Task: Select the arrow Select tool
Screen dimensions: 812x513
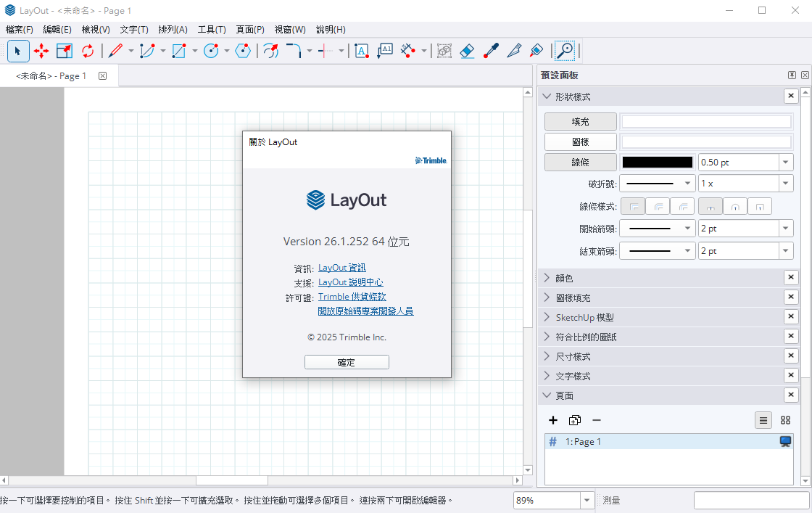Action: pyautogui.click(x=18, y=51)
